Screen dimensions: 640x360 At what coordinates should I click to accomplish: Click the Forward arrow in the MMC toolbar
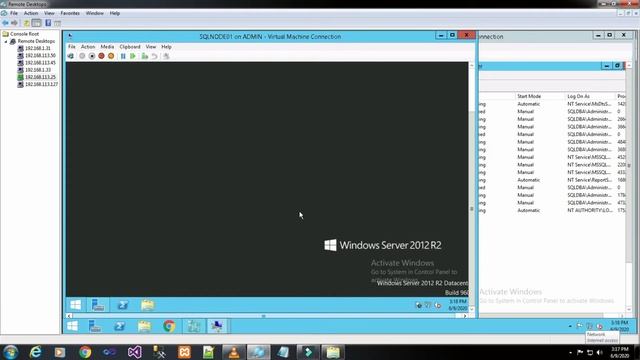[x=14, y=23]
